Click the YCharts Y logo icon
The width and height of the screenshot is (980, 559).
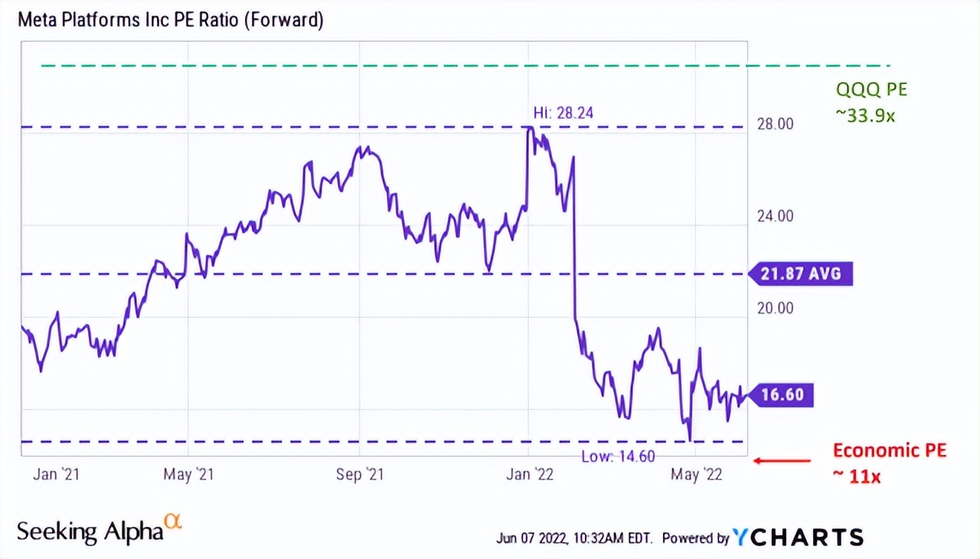pos(742,537)
